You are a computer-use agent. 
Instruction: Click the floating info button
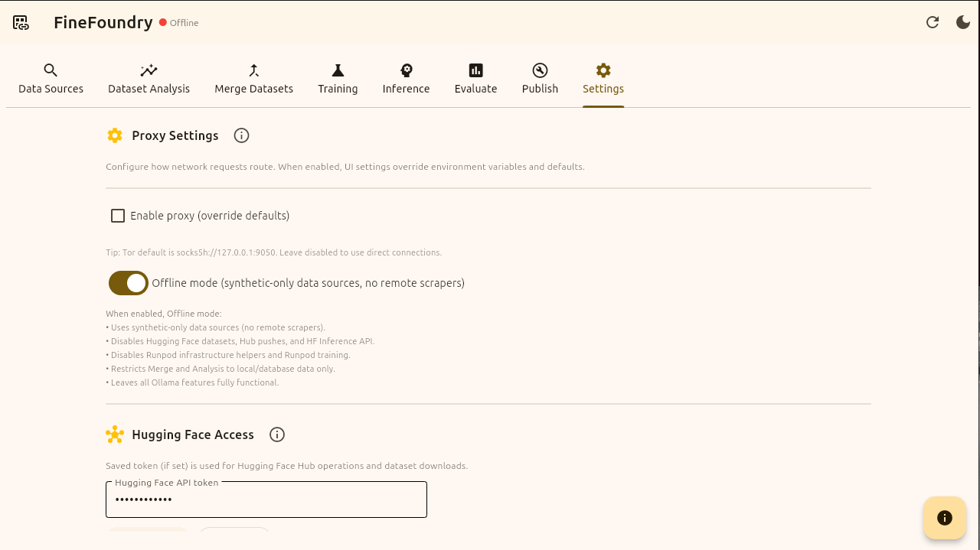[x=944, y=518]
